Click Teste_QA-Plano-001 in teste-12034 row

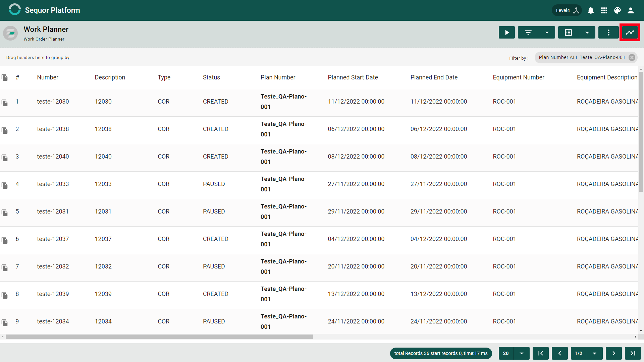pyautogui.click(x=284, y=321)
